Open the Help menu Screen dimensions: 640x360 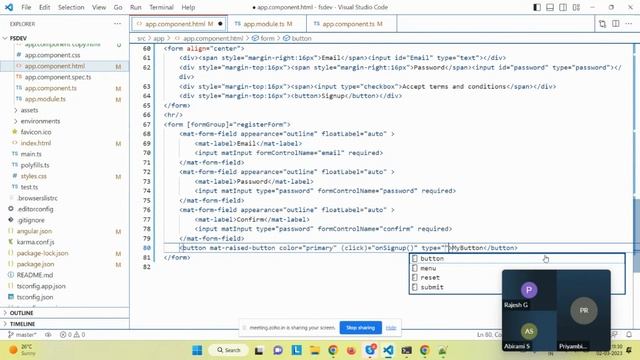click(x=188, y=7)
